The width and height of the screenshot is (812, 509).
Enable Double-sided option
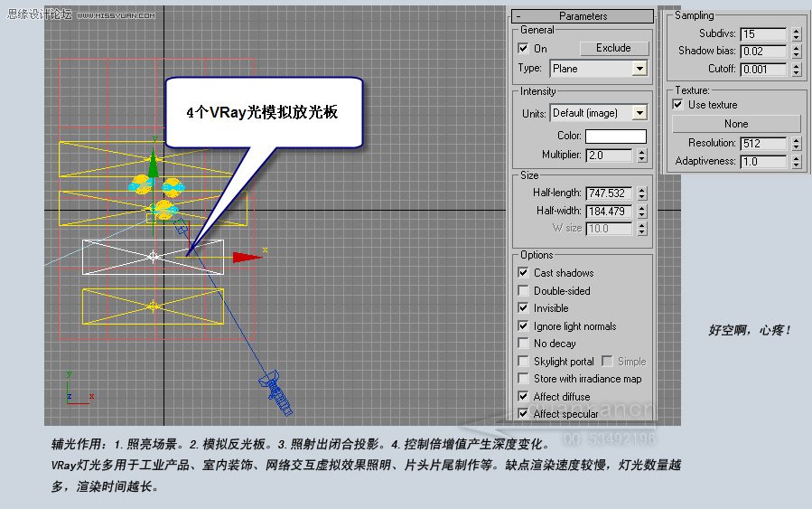click(x=524, y=290)
